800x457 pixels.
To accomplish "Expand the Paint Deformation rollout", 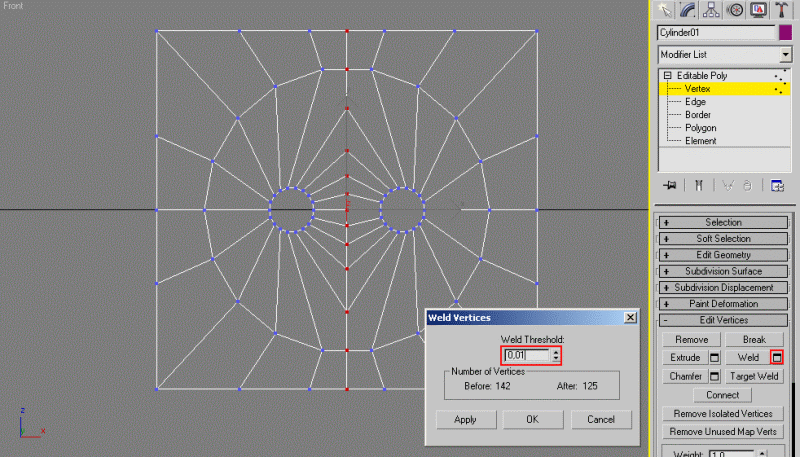I will point(723,304).
